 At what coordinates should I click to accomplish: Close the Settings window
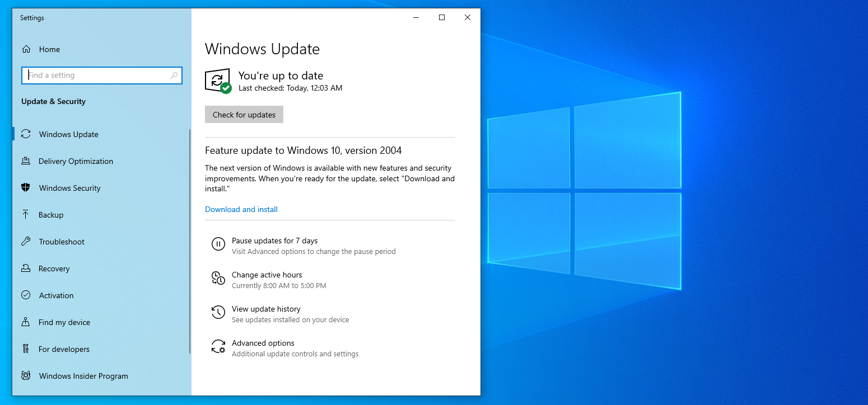(468, 17)
